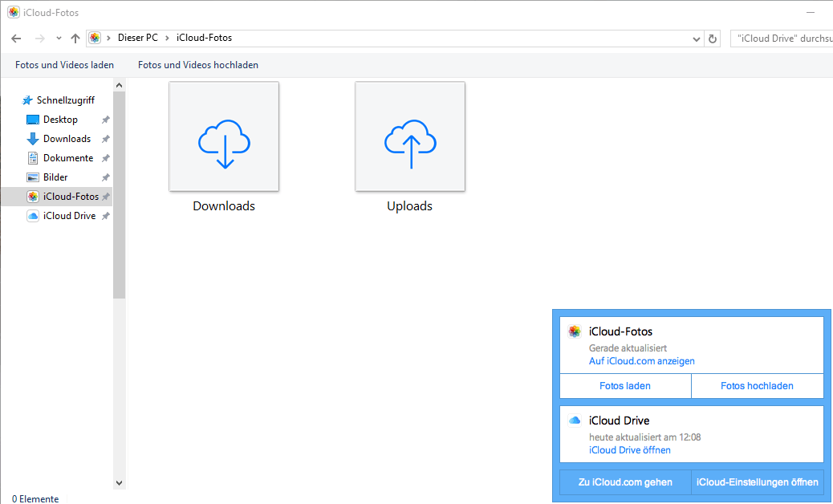Open Bilder in the sidebar
This screenshot has height=504, width=833.
coord(55,177)
